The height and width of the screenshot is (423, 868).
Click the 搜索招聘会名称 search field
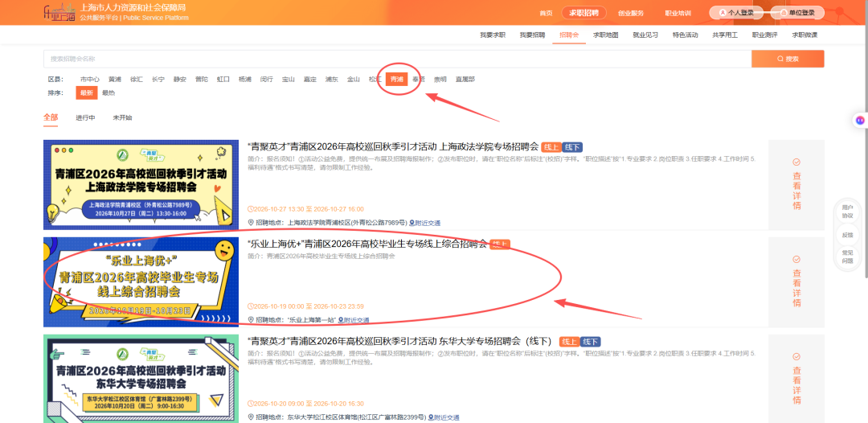click(x=398, y=59)
